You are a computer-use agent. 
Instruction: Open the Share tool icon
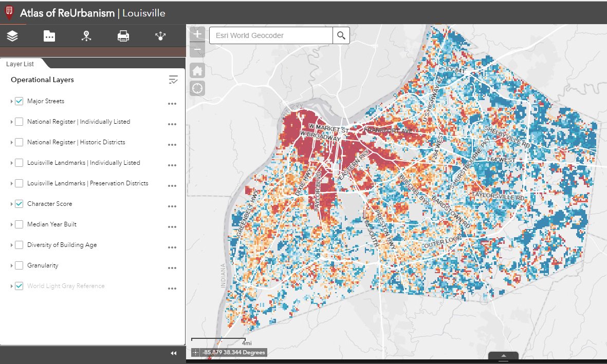[x=160, y=36]
